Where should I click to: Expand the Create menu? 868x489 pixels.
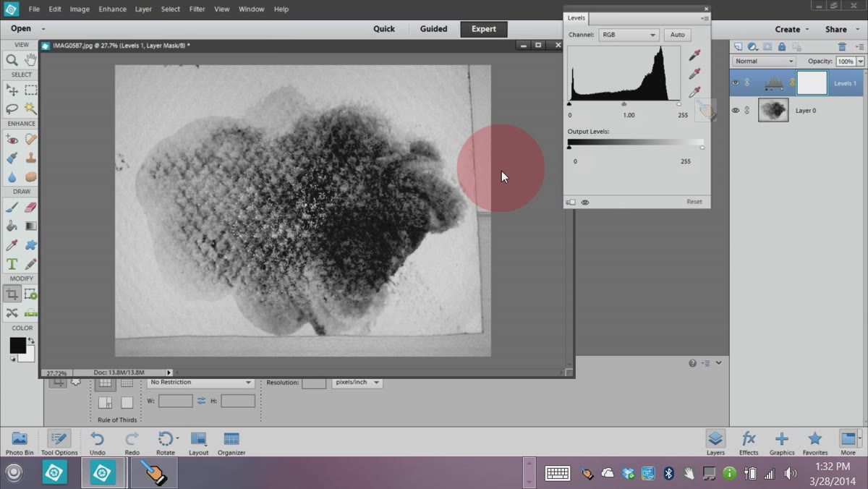(792, 30)
